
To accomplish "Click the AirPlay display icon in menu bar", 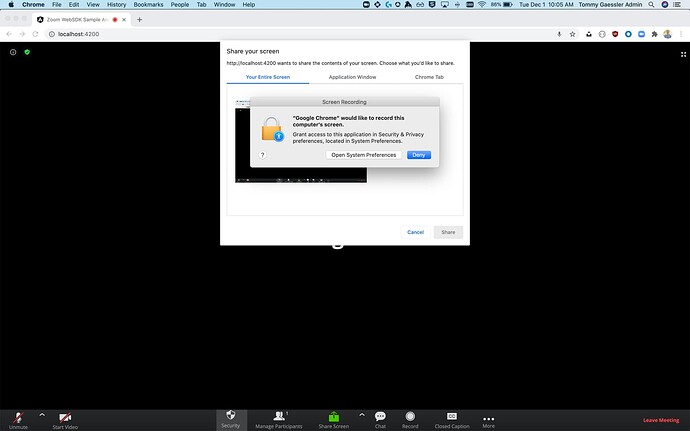I will [445, 4].
